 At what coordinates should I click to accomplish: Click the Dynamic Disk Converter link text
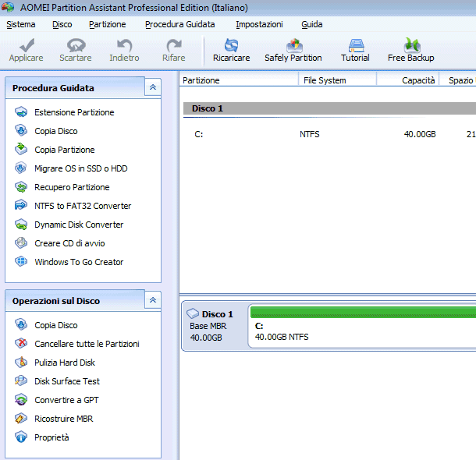pos(79,225)
